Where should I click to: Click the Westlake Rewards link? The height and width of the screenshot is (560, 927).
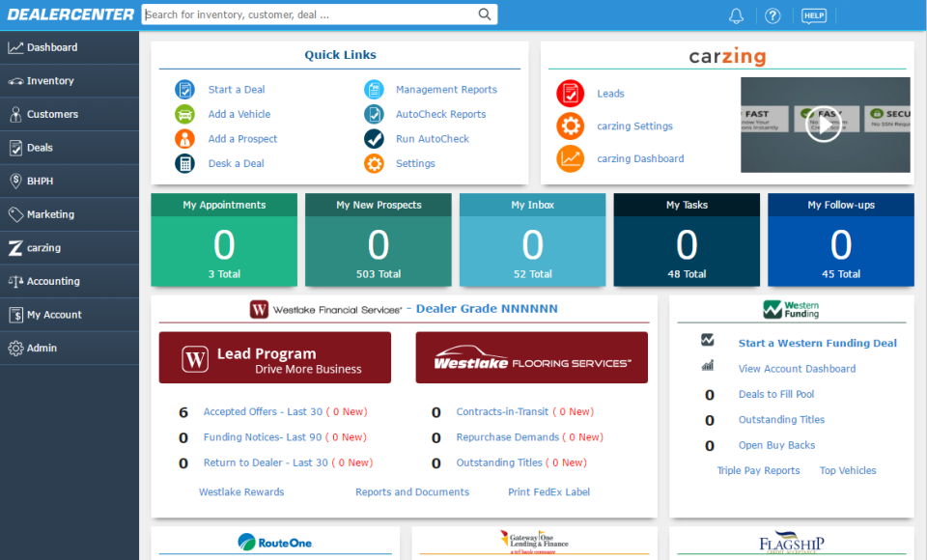pos(241,491)
